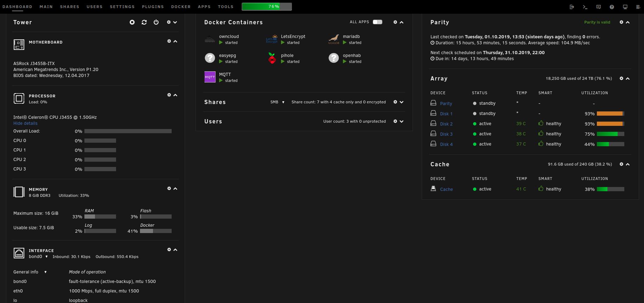Stop the array via Tower stop icon
The width and height of the screenshot is (644, 303).
132,22
